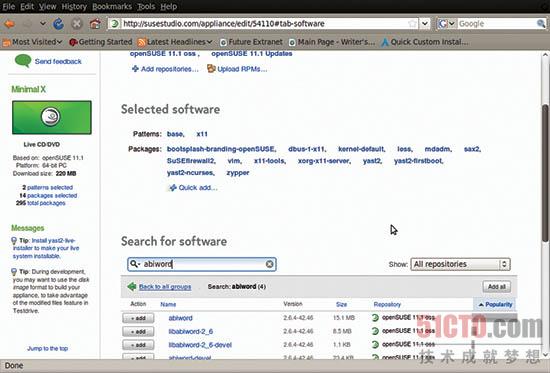550x373 pixels.
Task: Open the File menu
Action: tap(9, 6)
